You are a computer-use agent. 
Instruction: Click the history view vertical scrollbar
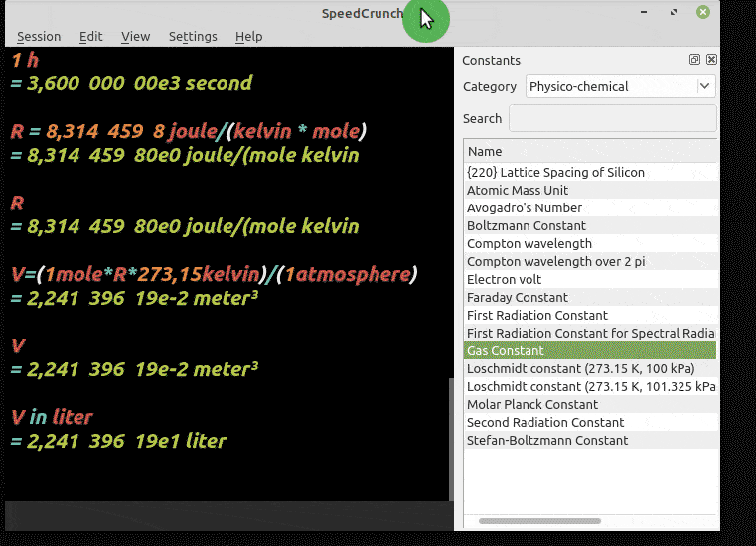(451, 440)
